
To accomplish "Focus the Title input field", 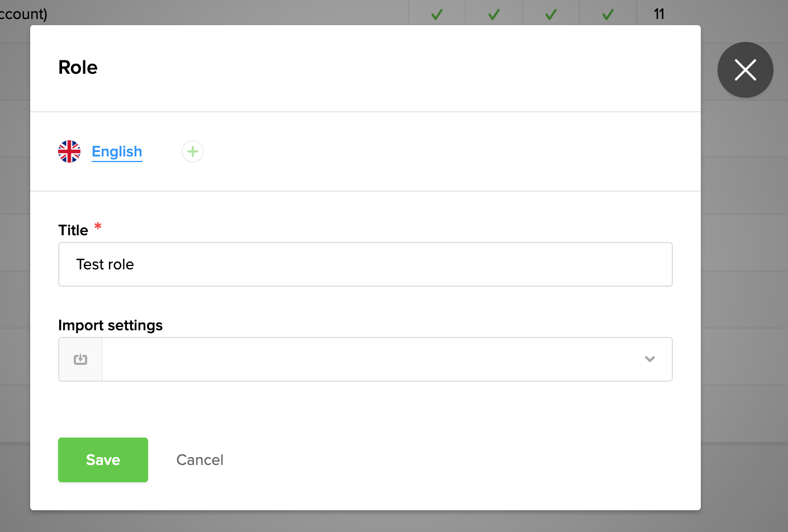I will [365, 264].
